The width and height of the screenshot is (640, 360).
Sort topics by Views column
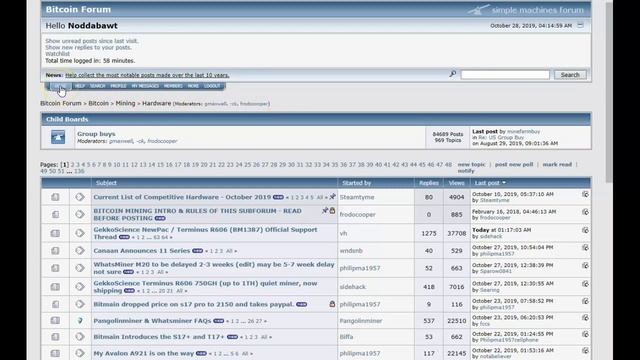pyautogui.click(x=456, y=183)
